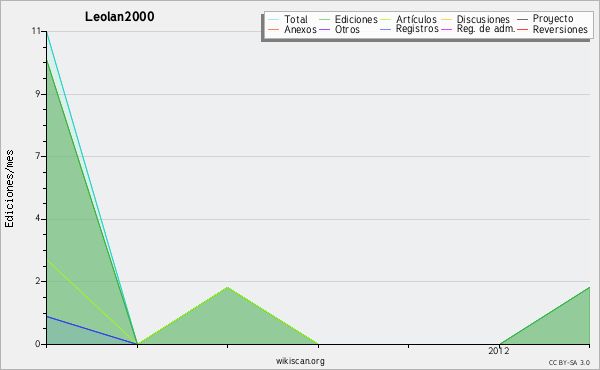Click the red Reversiones color line swatch
Image resolution: width=600 pixels, height=370 pixels.
click(522, 29)
